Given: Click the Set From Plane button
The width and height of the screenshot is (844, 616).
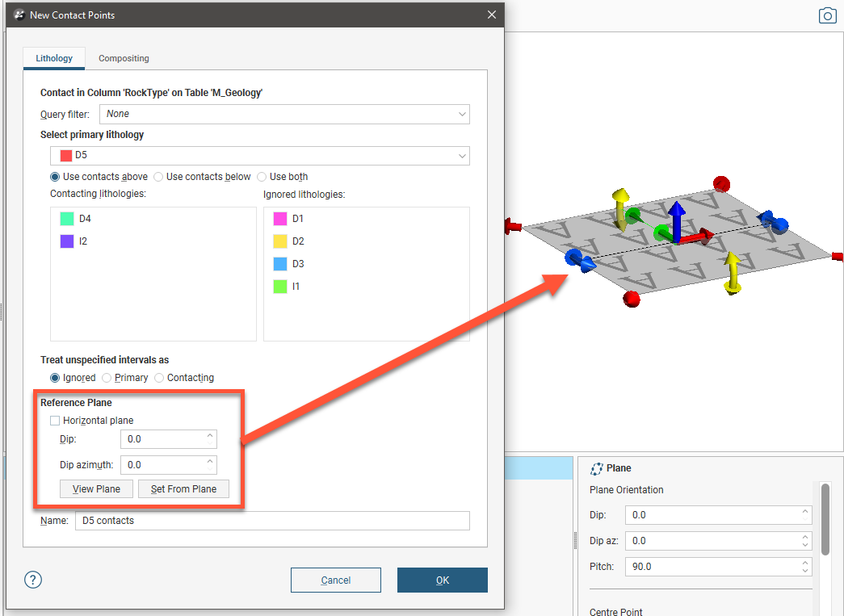Looking at the screenshot, I should [183, 489].
